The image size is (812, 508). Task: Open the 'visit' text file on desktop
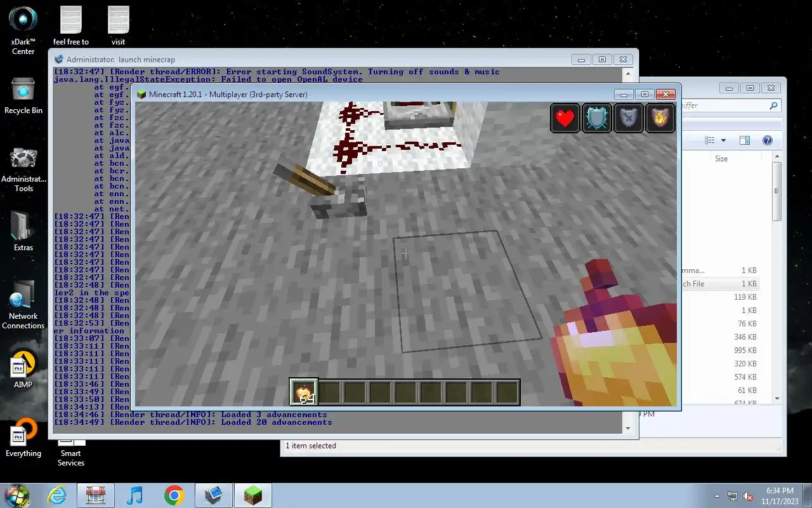(119, 25)
